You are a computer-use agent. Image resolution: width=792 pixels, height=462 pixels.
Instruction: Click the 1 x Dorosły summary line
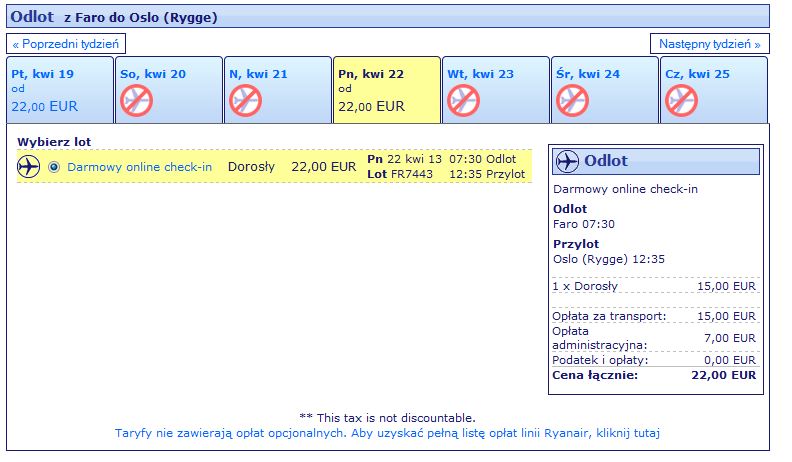654,286
